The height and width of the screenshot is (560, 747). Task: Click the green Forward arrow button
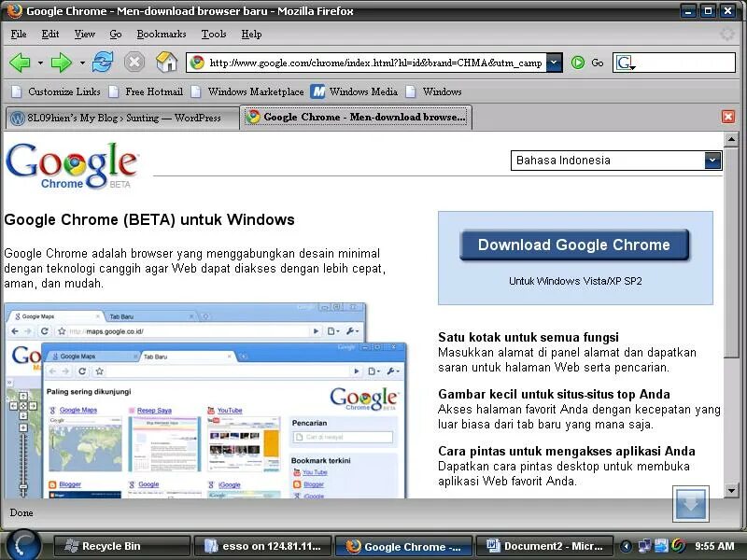[61, 63]
